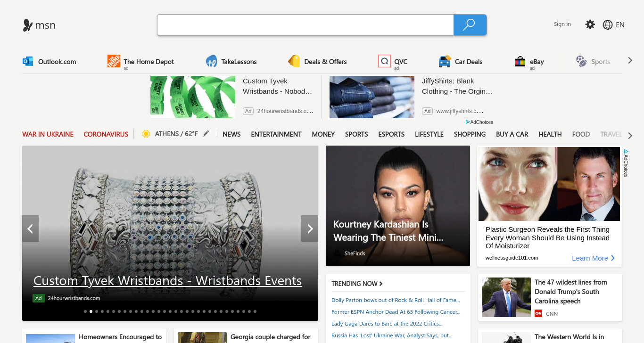The height and width of the screenshot is (343, 644).
Task: Open settings gear icon
Action: pos(590,24)
